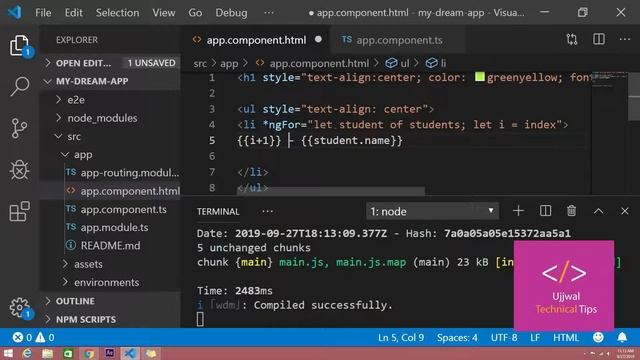640x360 pixels.
Task: Collapse the MY-DREAM-APP root folder
Action: (110, 81)
